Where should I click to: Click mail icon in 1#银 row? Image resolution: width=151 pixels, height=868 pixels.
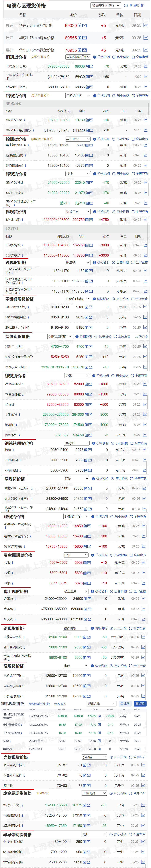[x=89, y=562]
